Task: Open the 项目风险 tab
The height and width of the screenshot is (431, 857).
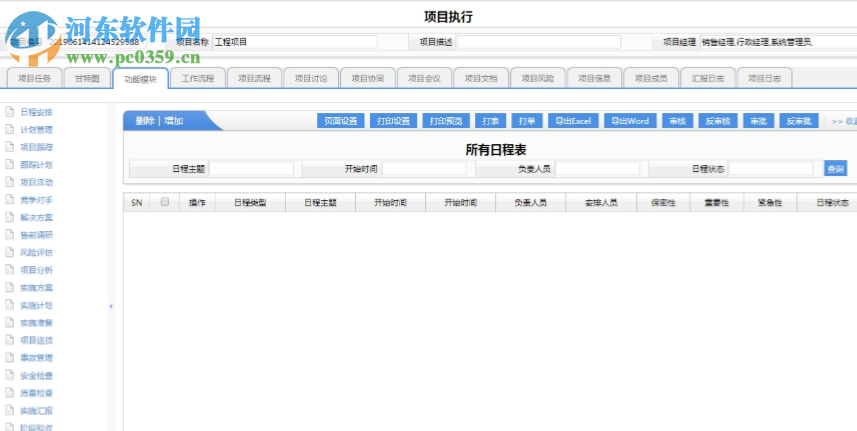Action: point(538,78)
